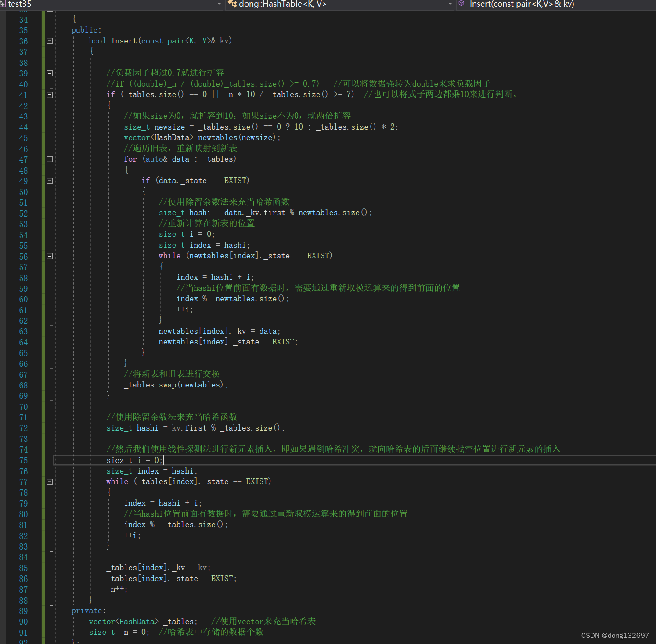Click the comment '//负载因子超过0.7就进行扩容'
Image resolution: width=656 pixels, height=644 pixels.
point(165,73)
